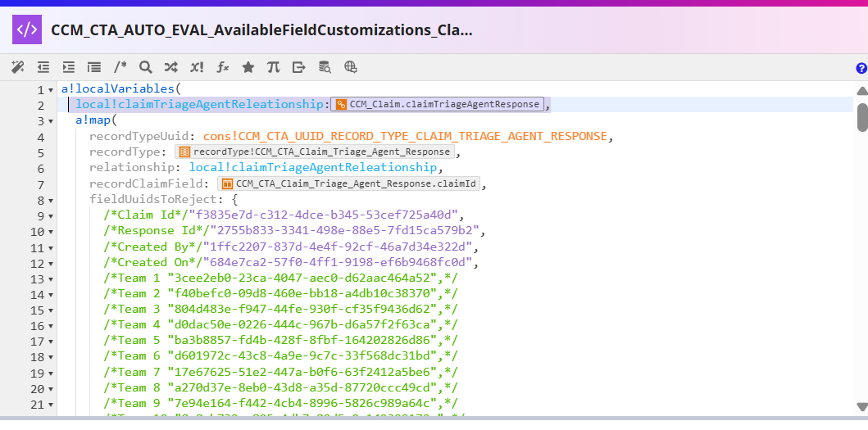Click the rule name title text
The height and width of the screenshot is (430, 868).
(261, 29)
